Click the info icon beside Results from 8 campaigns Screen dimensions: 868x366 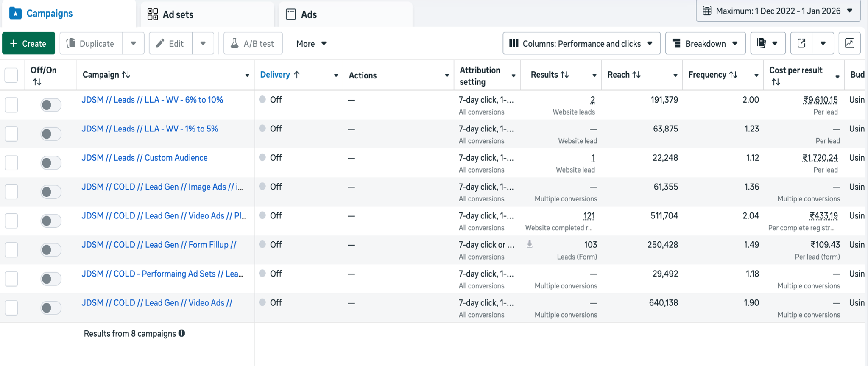click(182, 333)
